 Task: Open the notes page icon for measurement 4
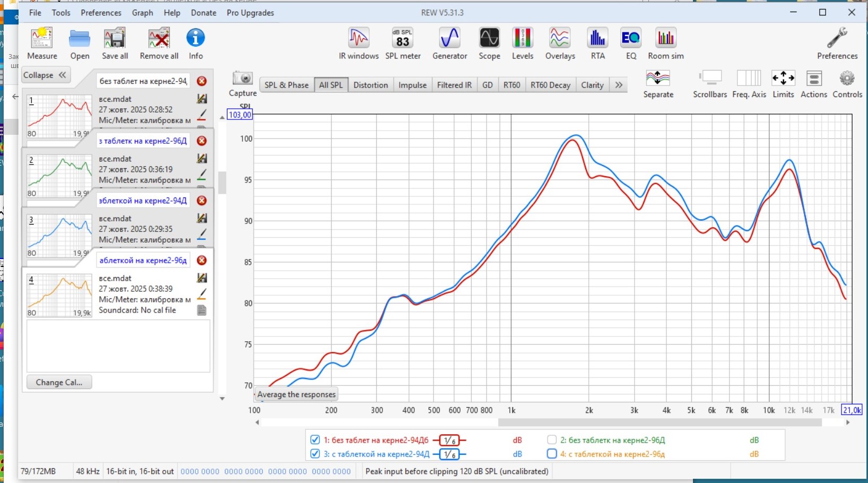click(202, 310)
